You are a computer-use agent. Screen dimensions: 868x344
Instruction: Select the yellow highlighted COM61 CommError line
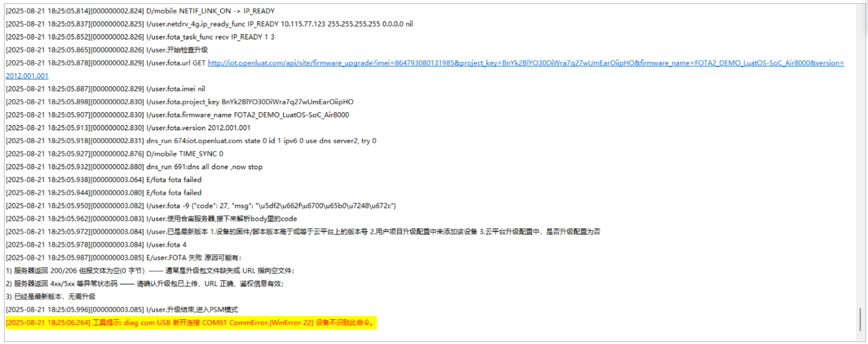191,323
